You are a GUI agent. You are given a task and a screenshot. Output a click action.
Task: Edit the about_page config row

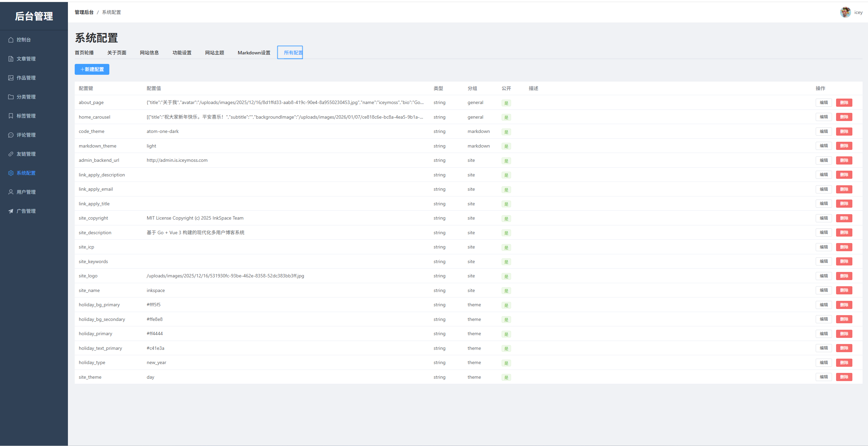coord(824,103)
